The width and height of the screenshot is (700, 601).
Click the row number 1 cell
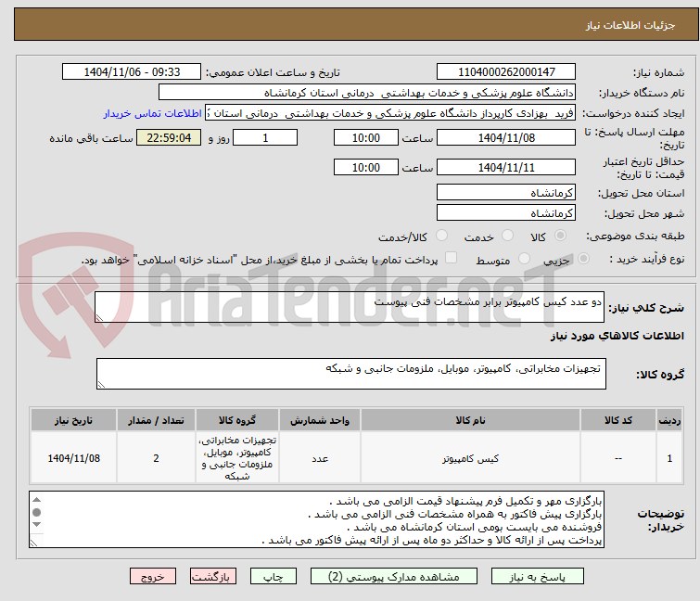click(x=669, y=458)
